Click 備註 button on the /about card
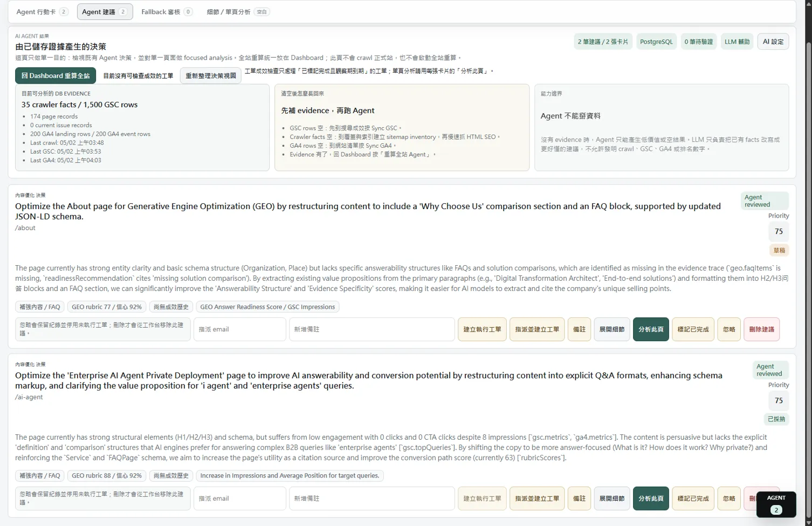Image resolution: width=812 pixels, height=526 pixels. pyautogui.click(x=579, y=329)
